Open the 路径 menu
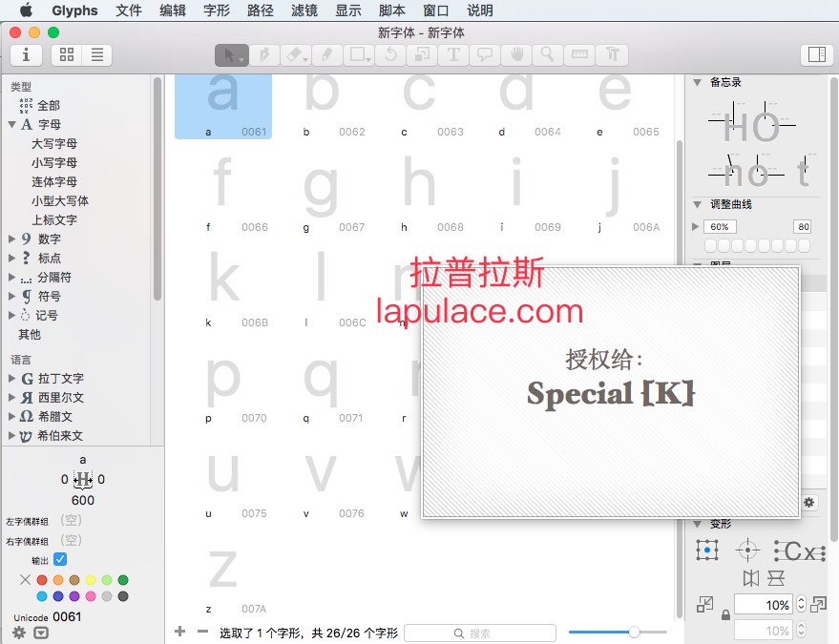This screenshot has width=839, height=644. coord(261,10)
